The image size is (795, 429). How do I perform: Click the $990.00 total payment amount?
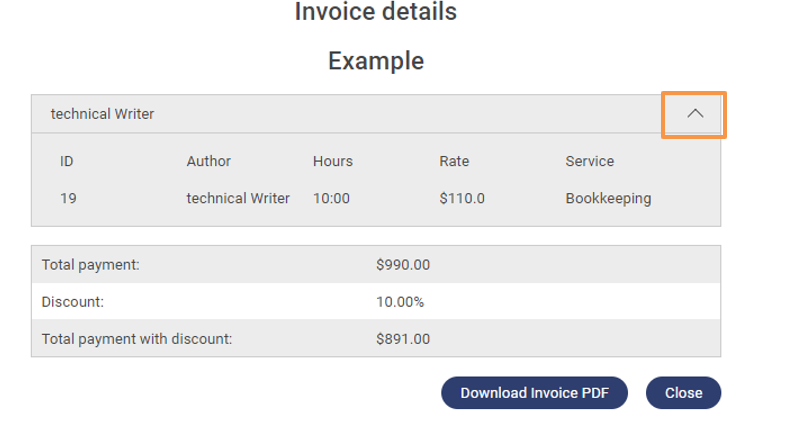tap(403, 265)
